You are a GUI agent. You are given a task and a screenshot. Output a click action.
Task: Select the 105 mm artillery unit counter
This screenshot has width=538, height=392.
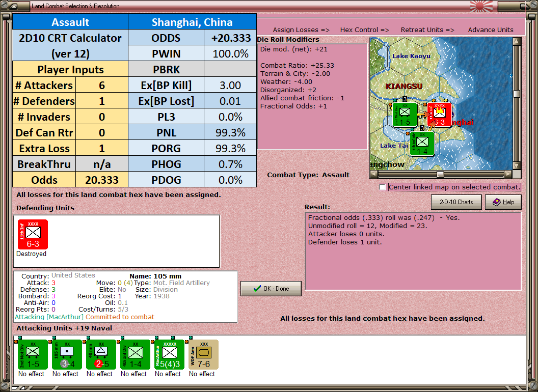coord(67,355)
